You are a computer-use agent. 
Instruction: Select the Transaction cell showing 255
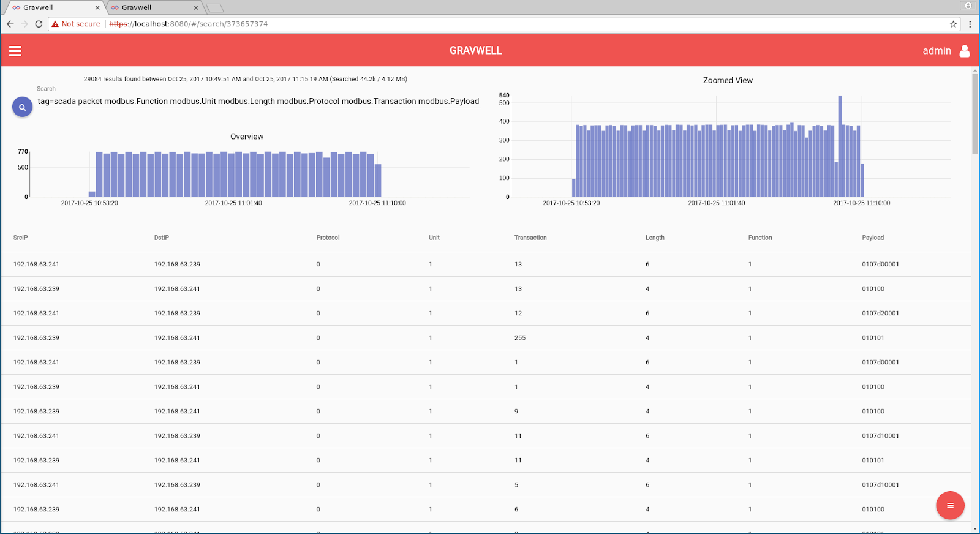[x=520, y=338]
